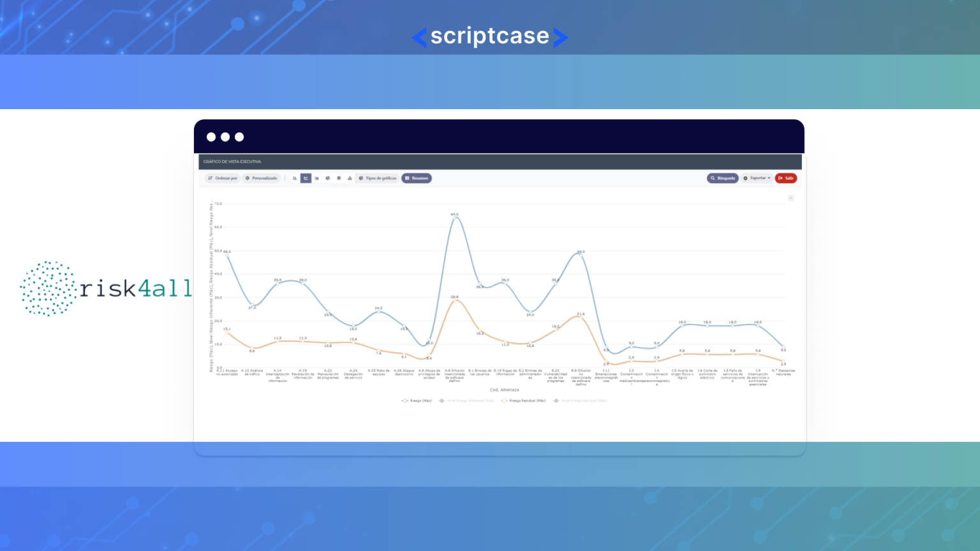Viewport: 980px width, 551px height.
Task: Switch to the area chart icon
Action: [316, 179]
